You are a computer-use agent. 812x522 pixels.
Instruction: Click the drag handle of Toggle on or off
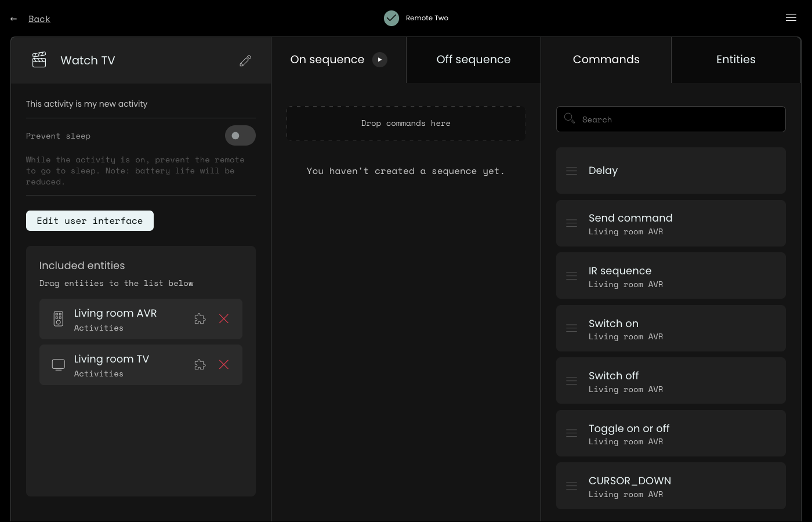(572, 433)
